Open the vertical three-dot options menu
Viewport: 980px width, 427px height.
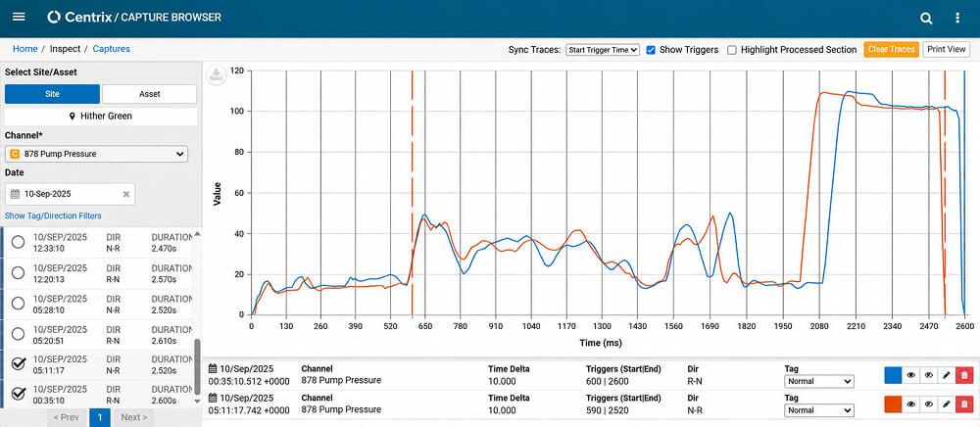(957, 18)
